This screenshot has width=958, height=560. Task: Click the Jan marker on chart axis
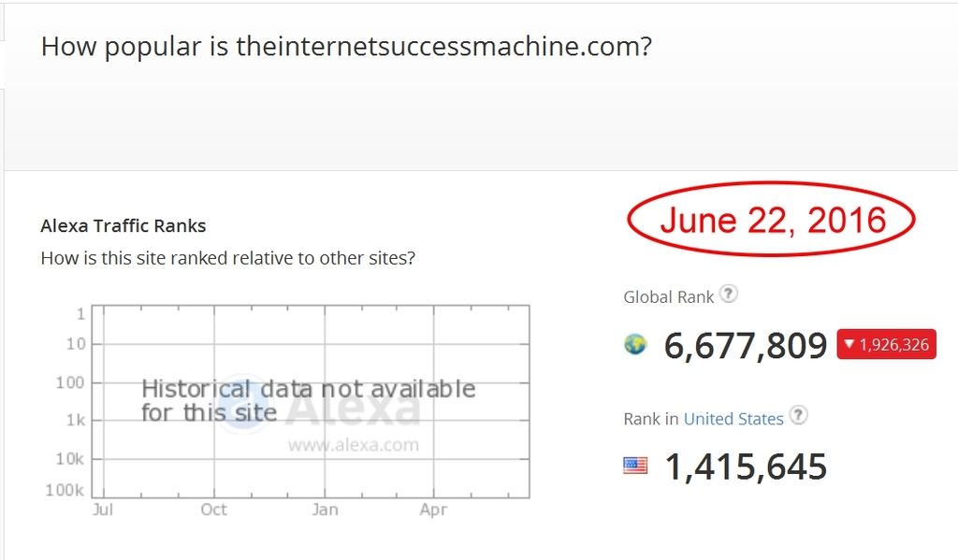coord(325,510)
